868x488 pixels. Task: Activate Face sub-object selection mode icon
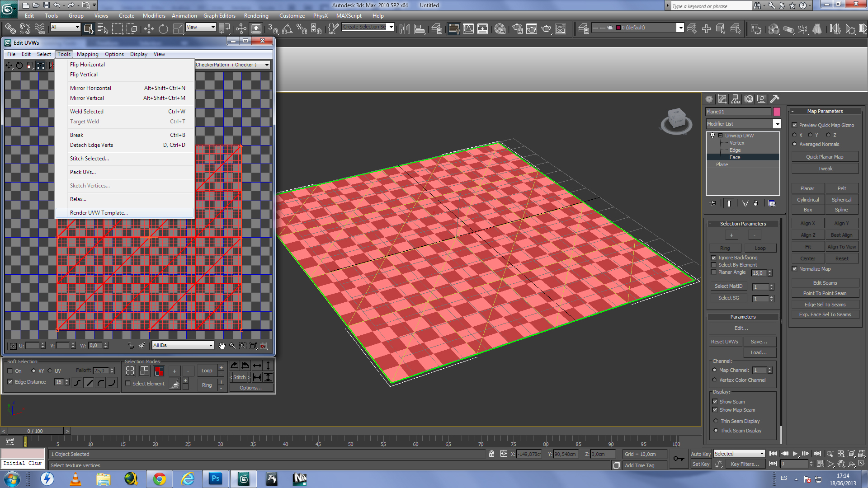click(x=159, y=371)
